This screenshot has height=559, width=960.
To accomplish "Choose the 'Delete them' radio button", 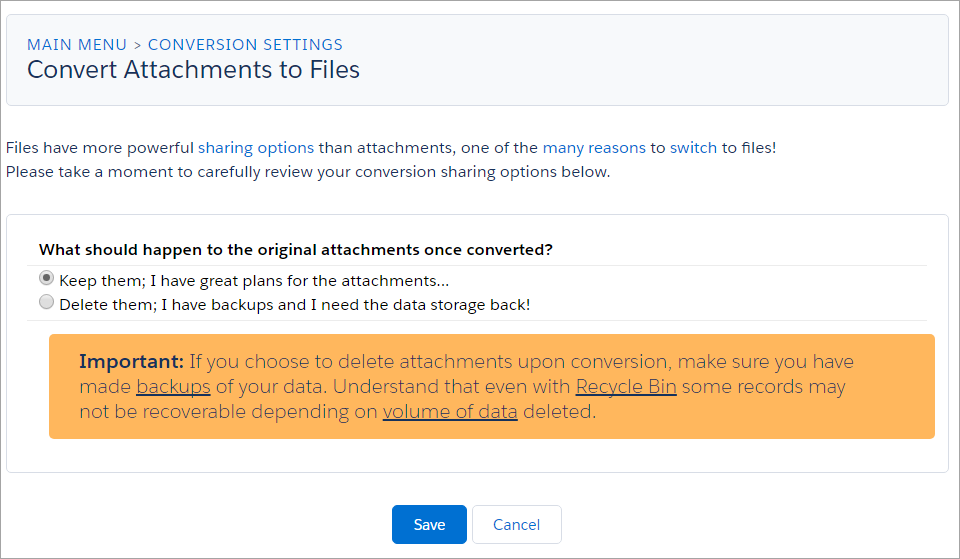I will (x=47, y=302).
